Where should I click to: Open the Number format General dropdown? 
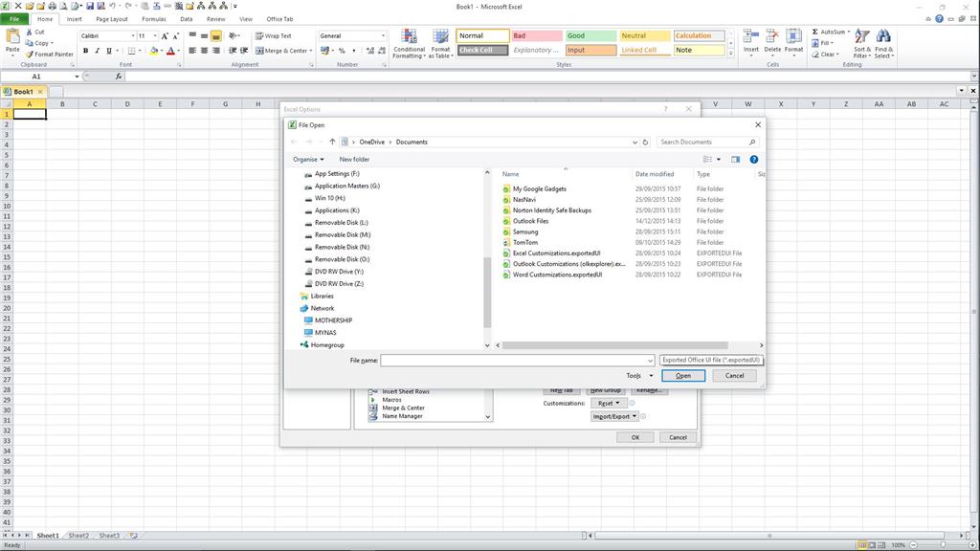tap(383, 36)
